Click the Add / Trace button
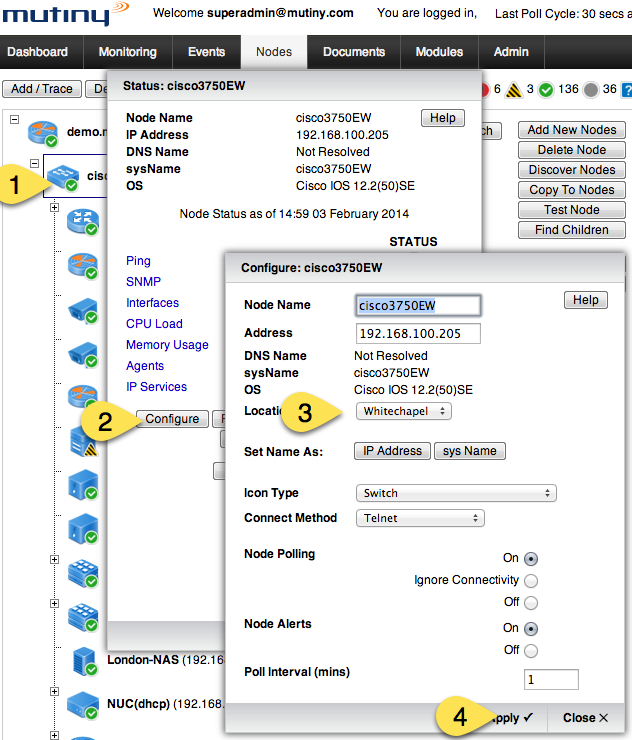This screenshot has height=740, width=632. pos(42,89)
